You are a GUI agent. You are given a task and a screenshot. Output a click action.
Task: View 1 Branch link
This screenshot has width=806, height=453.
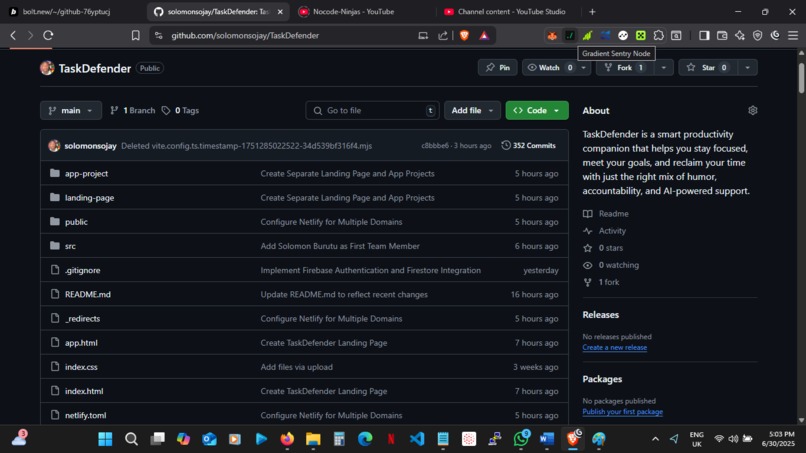pyautogui.click(x=133, y=111)
